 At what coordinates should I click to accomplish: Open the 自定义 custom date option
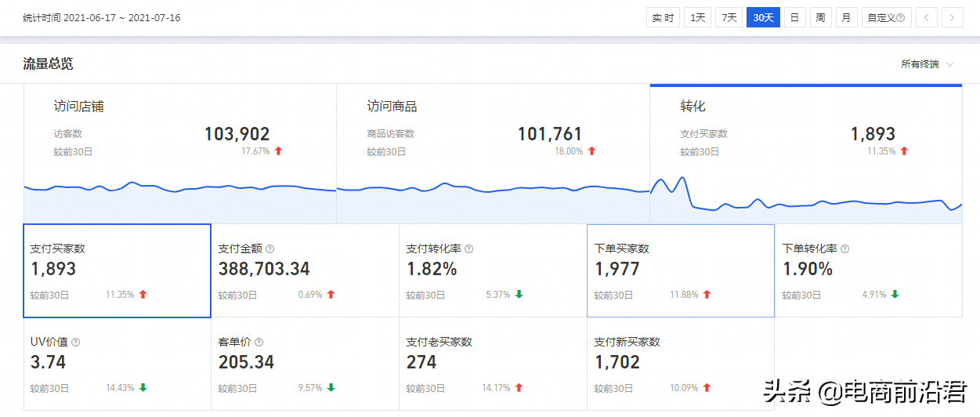point(886,17)
